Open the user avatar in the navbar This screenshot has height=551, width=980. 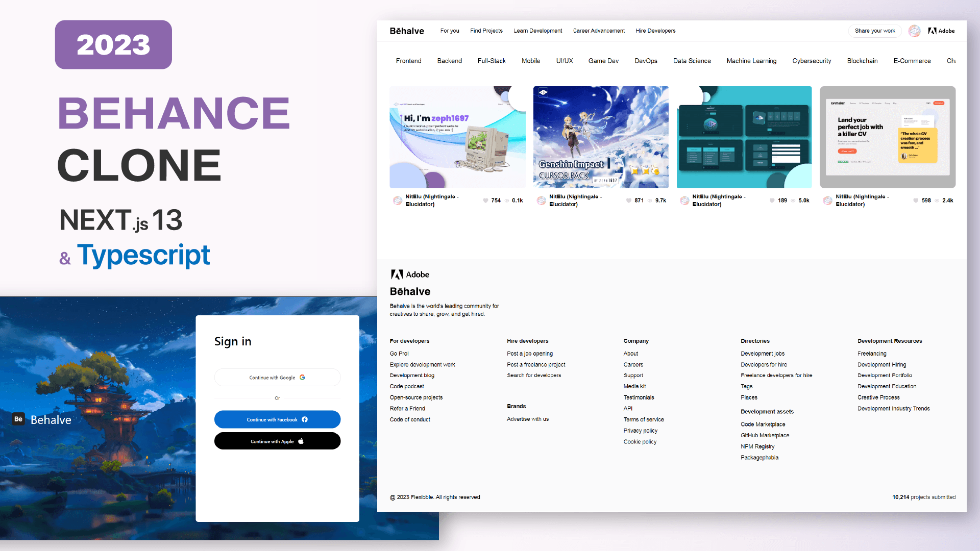point(915,31)
